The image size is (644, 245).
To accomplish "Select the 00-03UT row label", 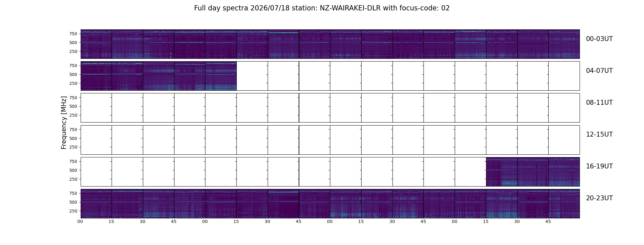I will click(x=599, y=39).
